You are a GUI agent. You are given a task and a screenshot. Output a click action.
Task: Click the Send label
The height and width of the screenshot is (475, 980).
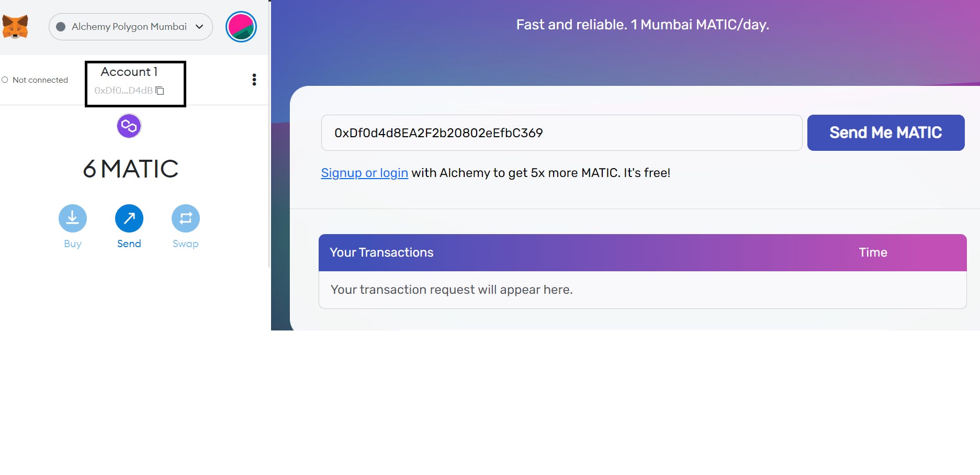click(129, 244)
